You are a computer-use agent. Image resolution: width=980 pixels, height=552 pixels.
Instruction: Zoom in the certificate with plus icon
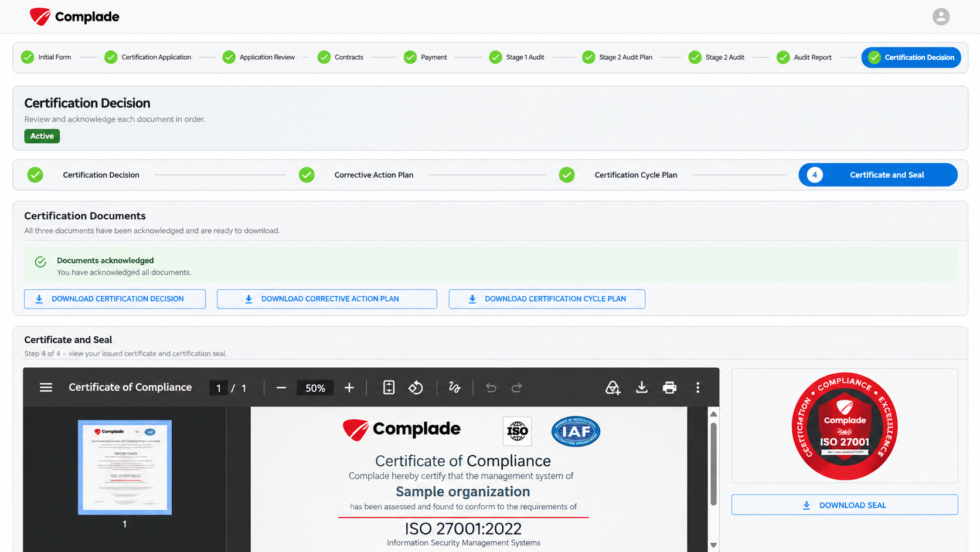(x=349, y=388)
